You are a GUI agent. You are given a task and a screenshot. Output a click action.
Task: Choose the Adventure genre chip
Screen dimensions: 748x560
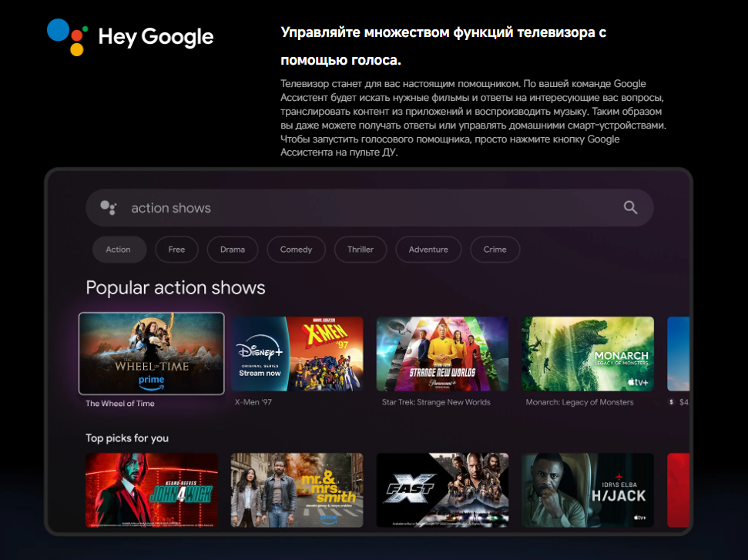point(428,250)
